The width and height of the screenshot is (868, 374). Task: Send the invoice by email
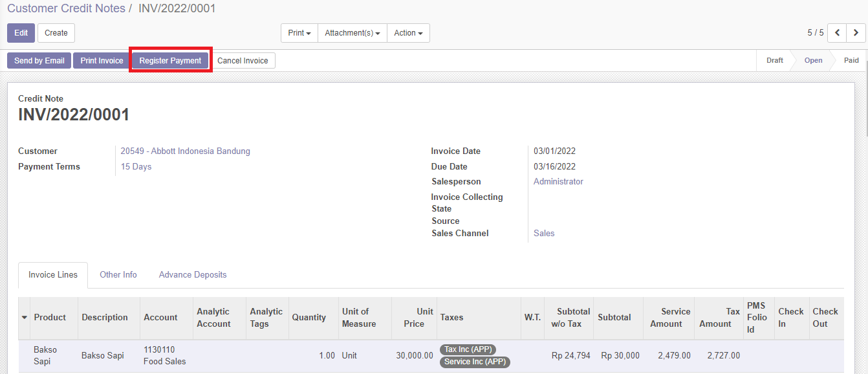pos(39,61)
